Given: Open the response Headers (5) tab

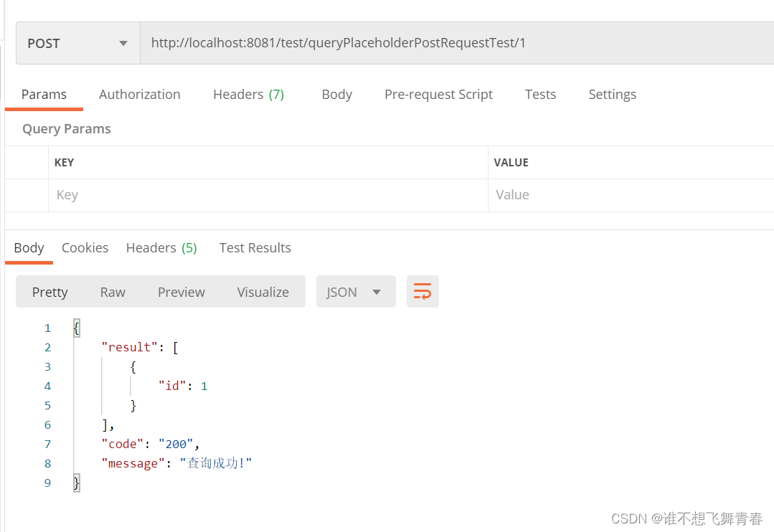Looking at the screenshot, I should 161,248.
